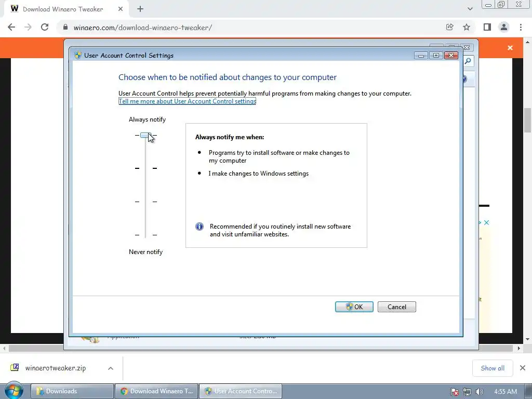Screen dimensions: 532x399
Task: Go back in Chrome browser
Action: coord(11,27)
